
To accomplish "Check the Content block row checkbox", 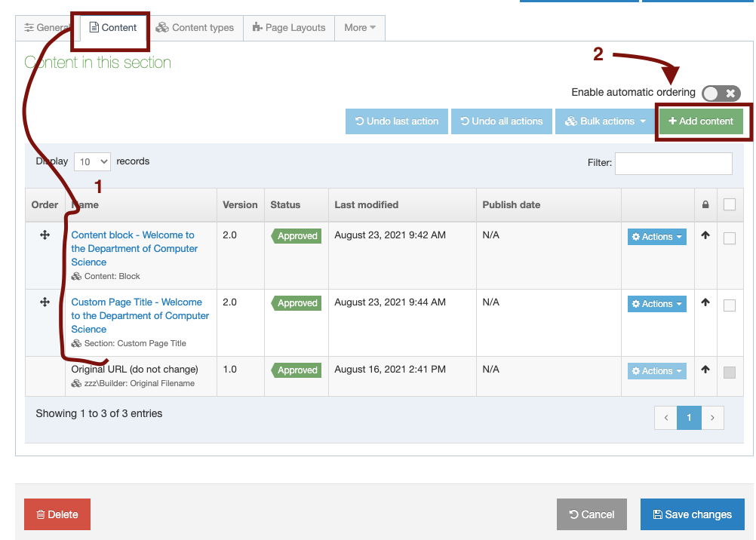I will click(730, 238).
